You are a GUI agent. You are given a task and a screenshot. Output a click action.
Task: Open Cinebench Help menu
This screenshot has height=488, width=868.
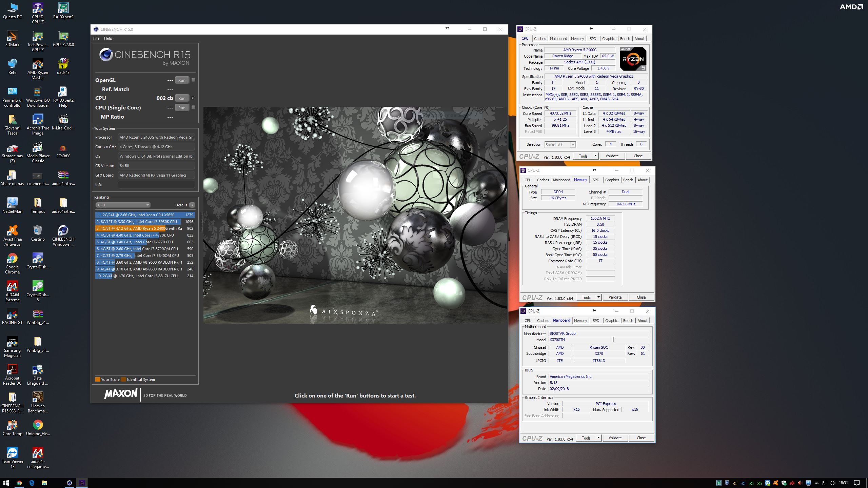point(108,38)
